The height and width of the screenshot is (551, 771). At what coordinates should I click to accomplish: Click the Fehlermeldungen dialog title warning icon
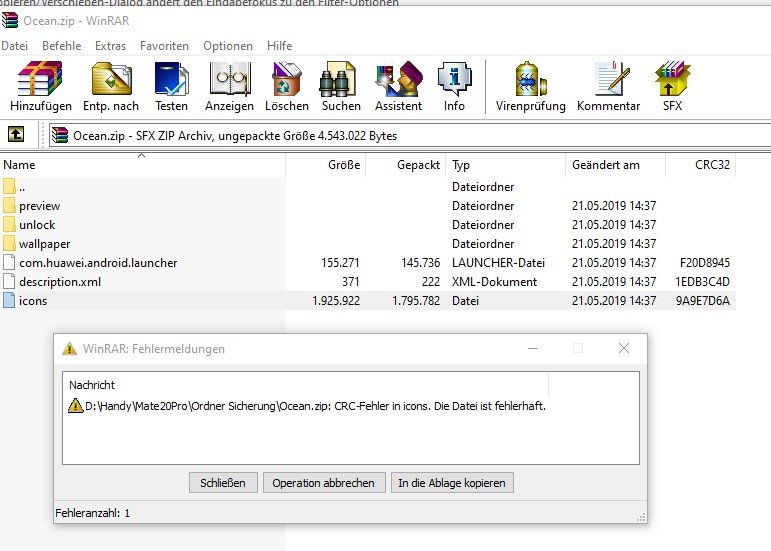click(69, 348)
